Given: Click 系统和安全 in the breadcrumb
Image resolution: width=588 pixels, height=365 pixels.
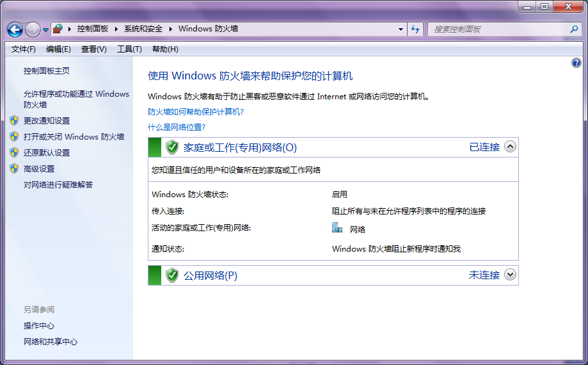Looking at the screenshot, I should coord(143,29).
